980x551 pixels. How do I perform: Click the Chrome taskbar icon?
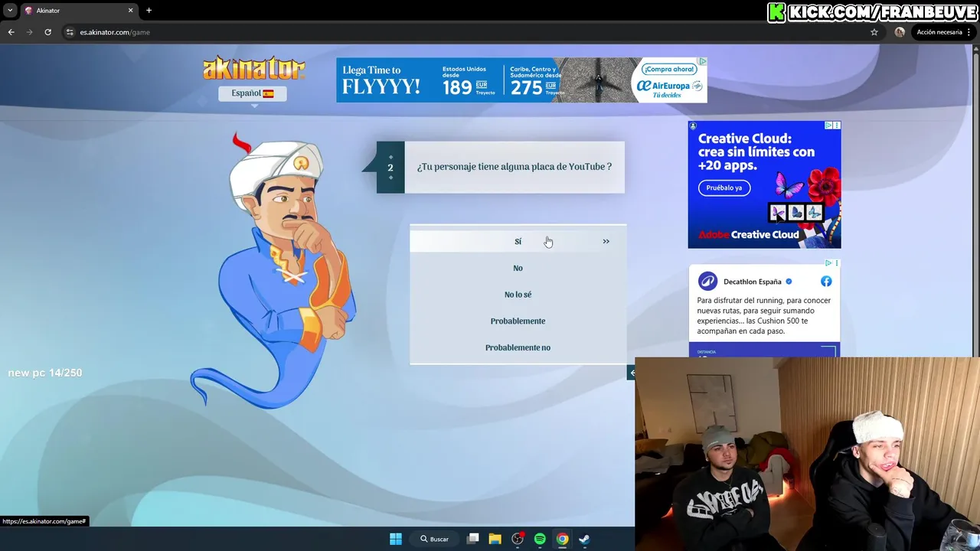(562, 539)
